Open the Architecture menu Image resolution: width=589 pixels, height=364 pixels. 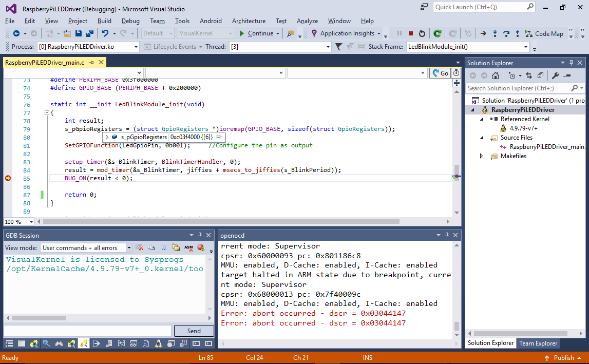coord(249,21)
